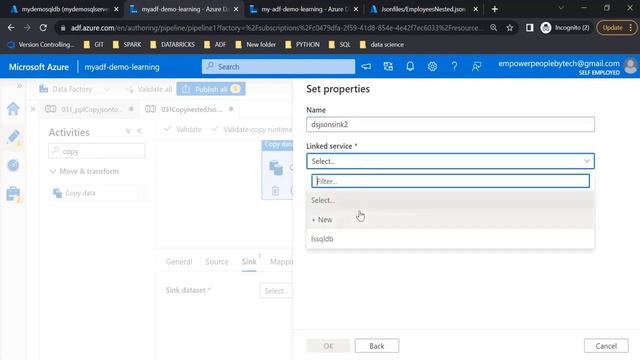This screenshot has width=640, height=360.
Task: Switch to my-adf-demo-learning browser tab
Action: [304, 9]
